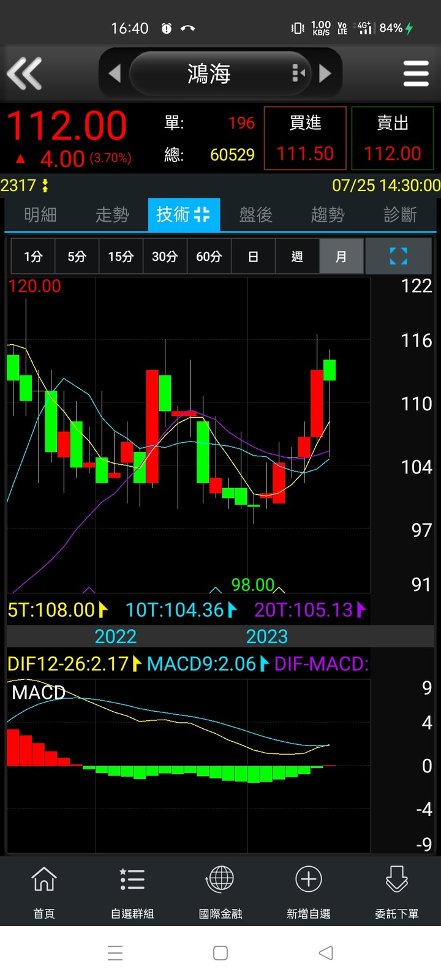Tap the 2023 year marker
This screenshot has width=441, height=980.
click(267, 636)
